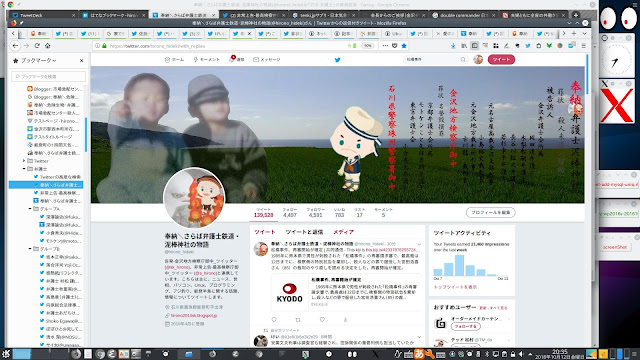640x360 pixels.
Task: Click the taskbar clock showing 20:35
Action: [560, 354]
